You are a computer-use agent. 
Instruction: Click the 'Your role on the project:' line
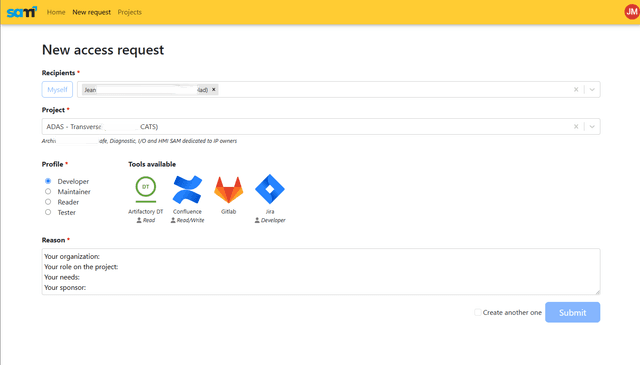tap(81, 267)
